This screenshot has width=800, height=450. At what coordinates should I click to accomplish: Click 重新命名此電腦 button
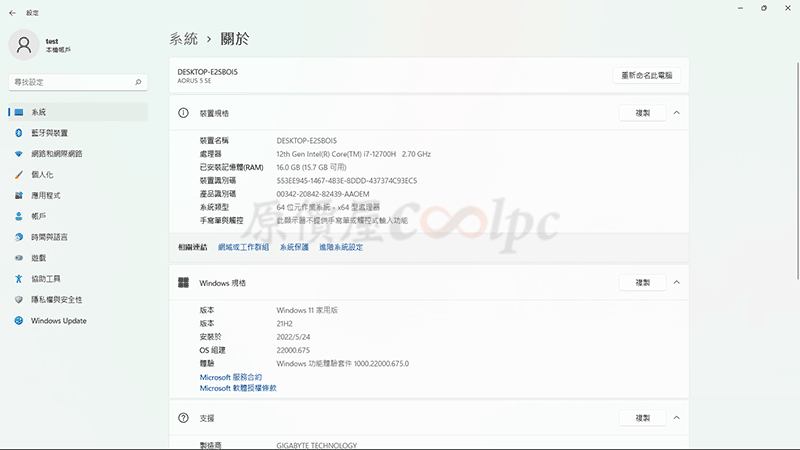[646, 76]
